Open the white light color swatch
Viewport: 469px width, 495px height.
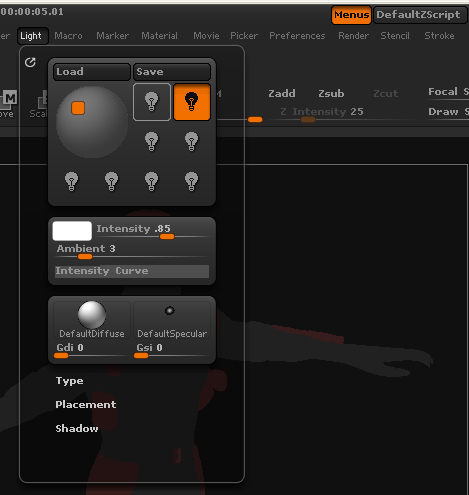(x=72, y=231)
